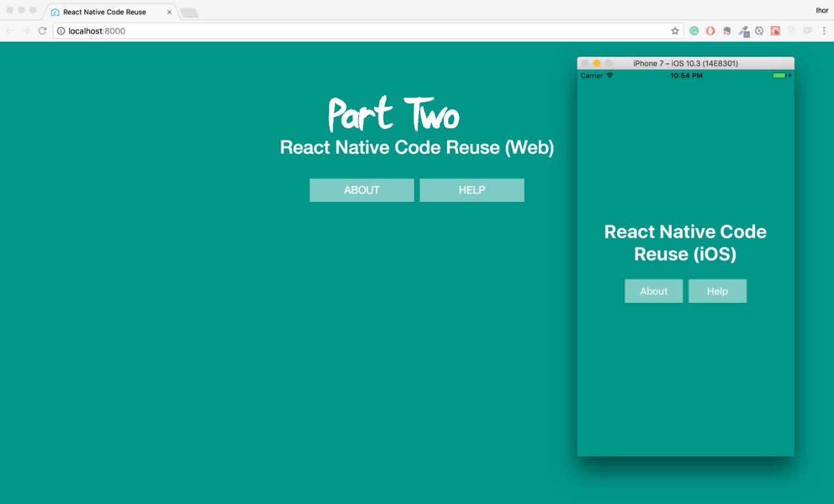Tap About in the iOS simulator
The width and height of the screenshot is (834, 504).
(x=654, y=291)
